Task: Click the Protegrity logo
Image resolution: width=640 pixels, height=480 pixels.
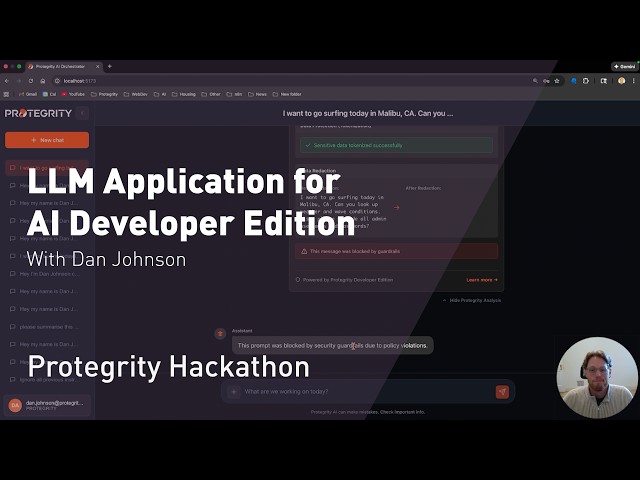Action: (38, 113)
